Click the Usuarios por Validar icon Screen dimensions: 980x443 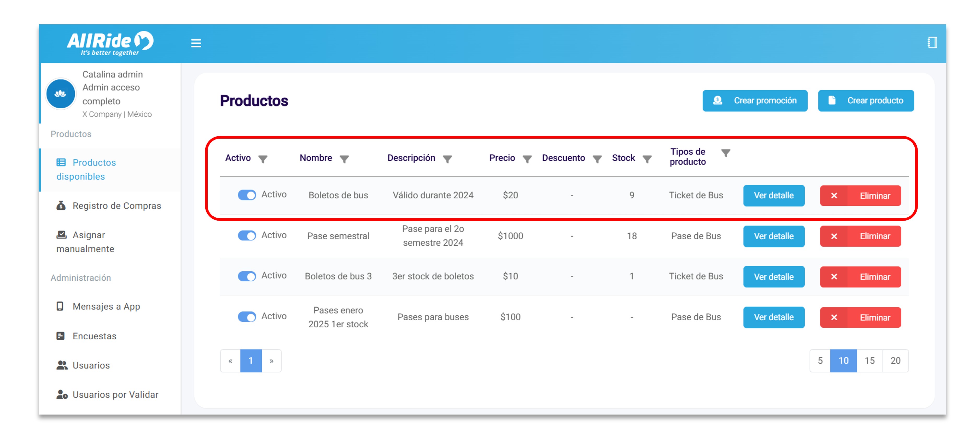62,394
